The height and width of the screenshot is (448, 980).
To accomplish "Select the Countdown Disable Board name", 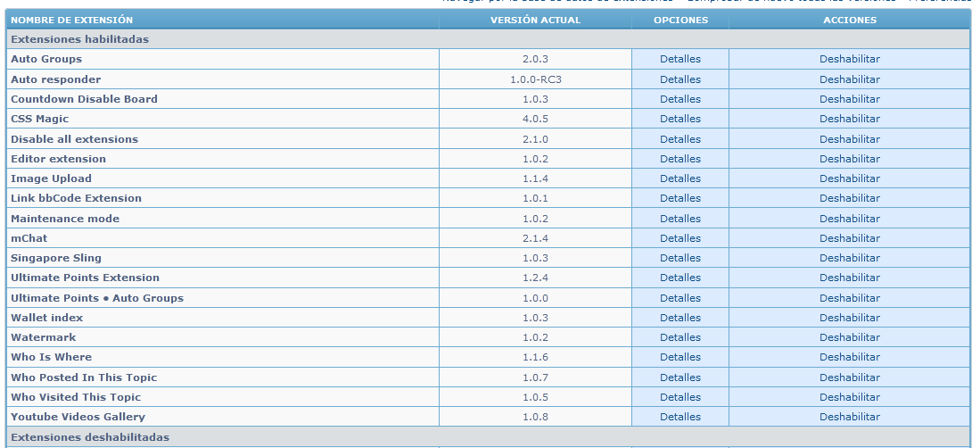I will coord(84,99).
